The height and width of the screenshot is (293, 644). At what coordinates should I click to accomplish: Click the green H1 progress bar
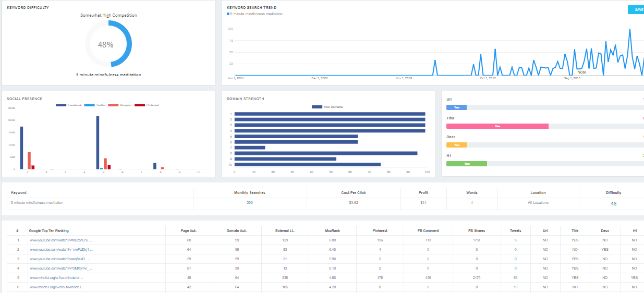click(467, 164)
